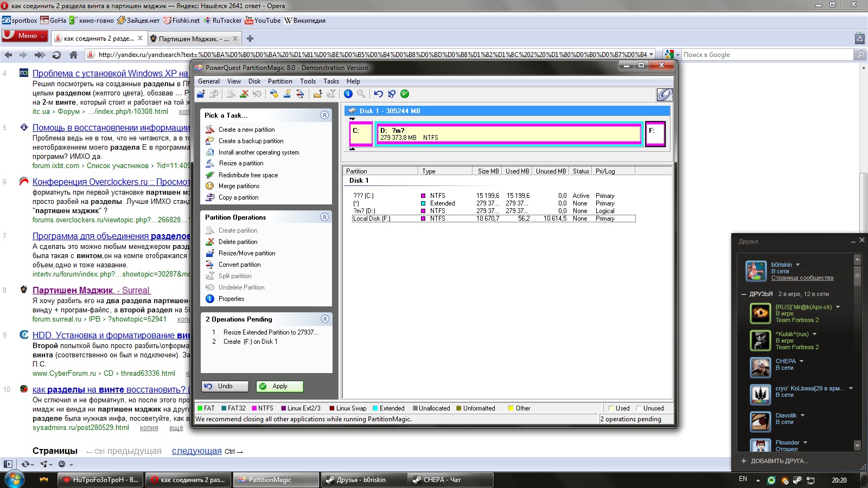Click the Convert partition operation icon
868x488 pixels.
point(210,265)
